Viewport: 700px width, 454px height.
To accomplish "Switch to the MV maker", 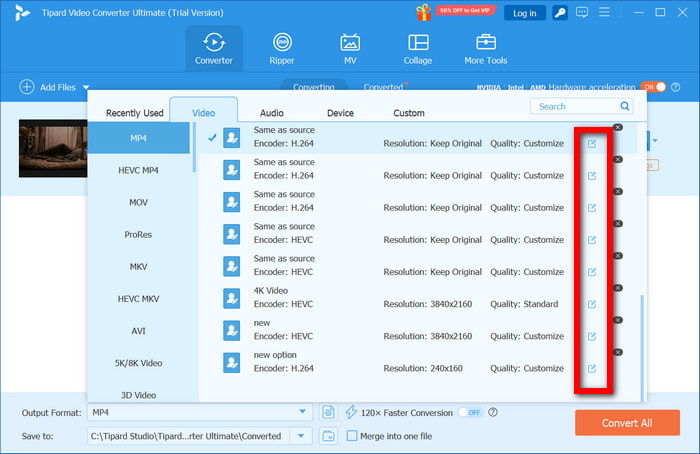I will coord(350,48).
